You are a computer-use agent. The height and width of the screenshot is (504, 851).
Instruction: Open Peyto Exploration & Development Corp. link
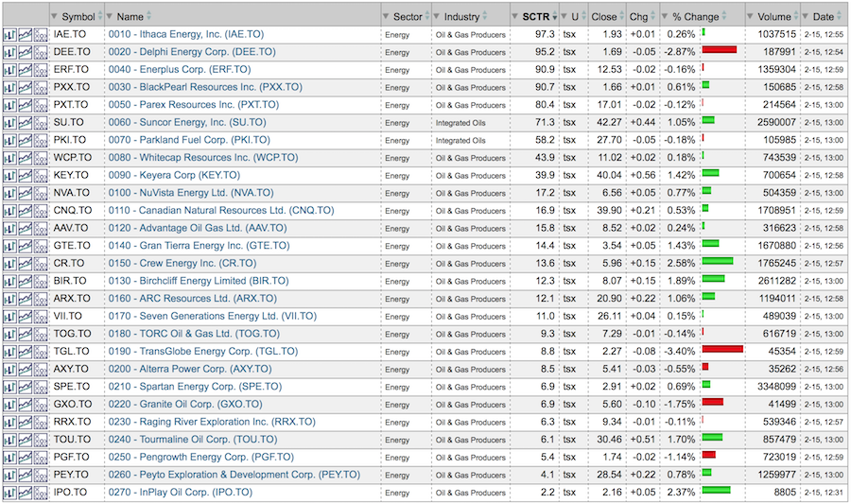point(234,475)
